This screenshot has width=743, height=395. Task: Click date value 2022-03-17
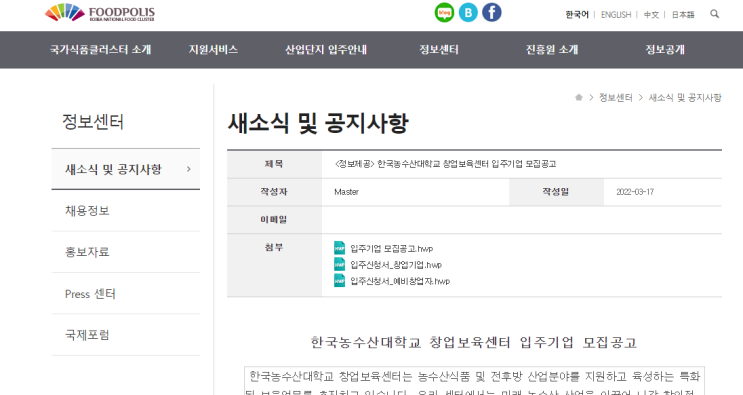click(x=635, y=192)
